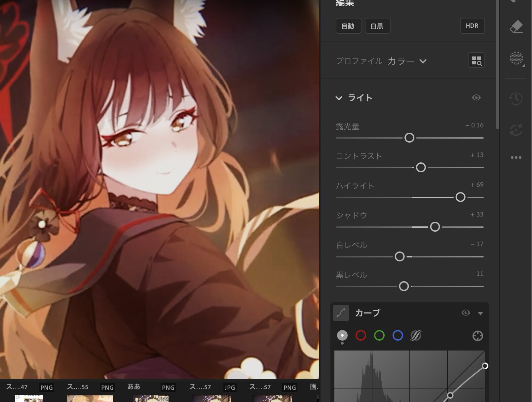
Task: Click the 白レベル slider handle
Action: [x=400, y=256]
